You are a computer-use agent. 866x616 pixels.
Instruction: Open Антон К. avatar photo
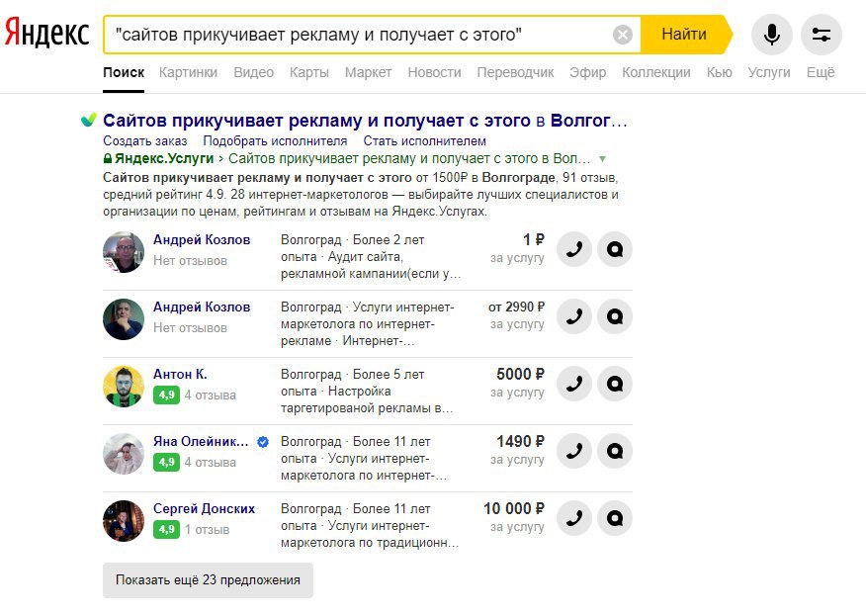pyautogui.click(x=124, y=387)
